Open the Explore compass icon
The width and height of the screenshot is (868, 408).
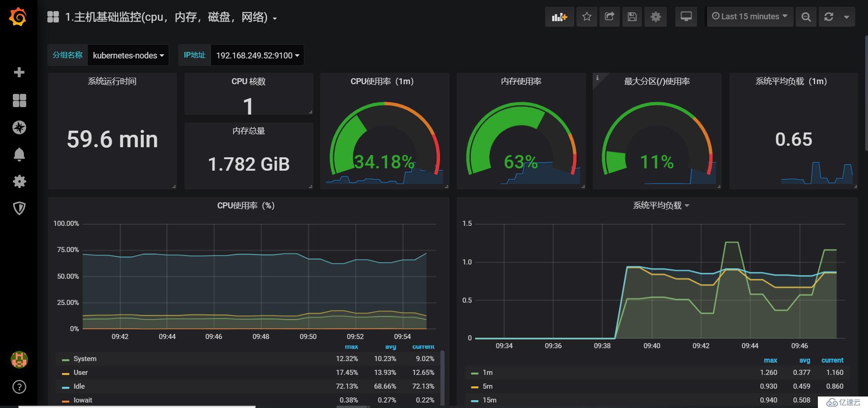coord(19,127)
